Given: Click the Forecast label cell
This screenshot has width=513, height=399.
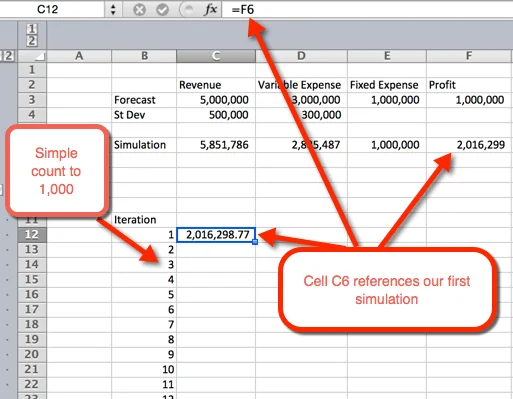Looking at the screenshot, I should [144, 100].
